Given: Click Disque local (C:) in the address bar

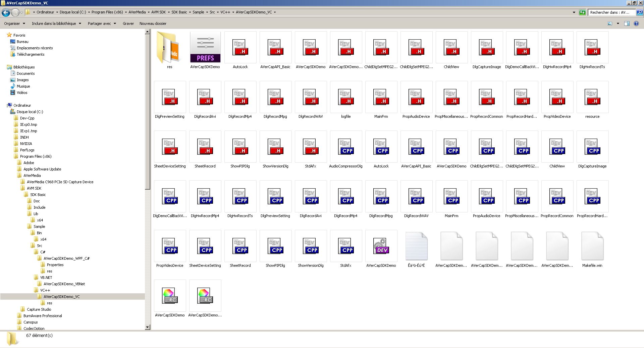Looking at the screenshot, I should pos(73,12).
